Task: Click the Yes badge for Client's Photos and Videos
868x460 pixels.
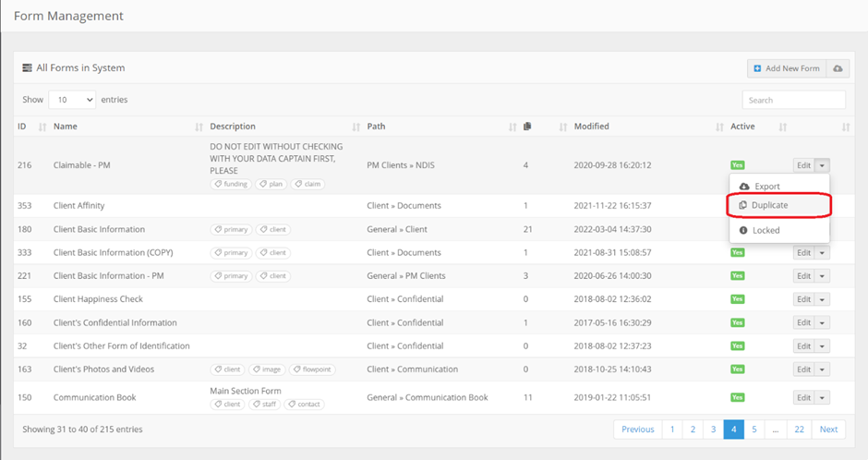Action: (738, 369)
